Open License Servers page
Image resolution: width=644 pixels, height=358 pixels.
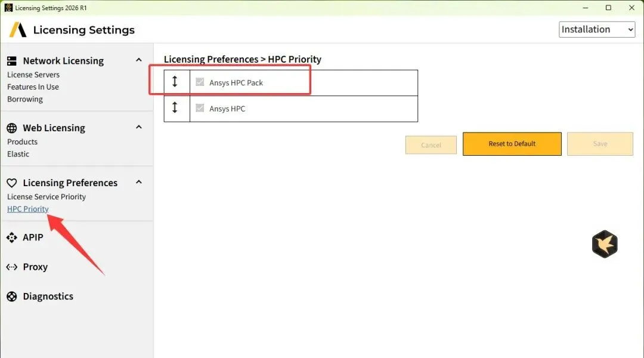tap(33, 75)
